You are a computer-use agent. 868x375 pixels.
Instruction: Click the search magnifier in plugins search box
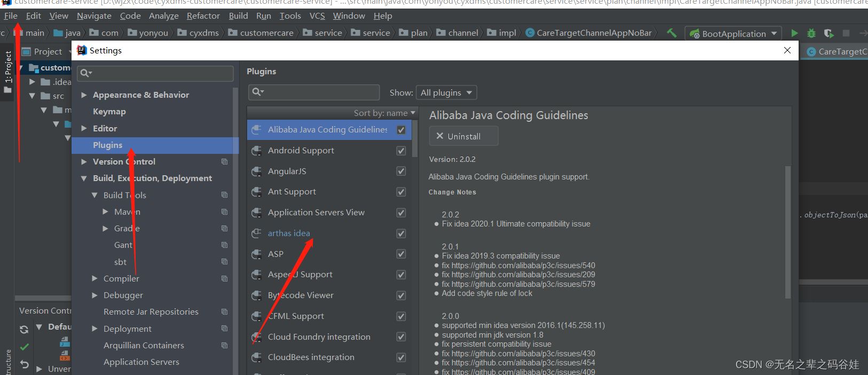[x=258, y=92]
